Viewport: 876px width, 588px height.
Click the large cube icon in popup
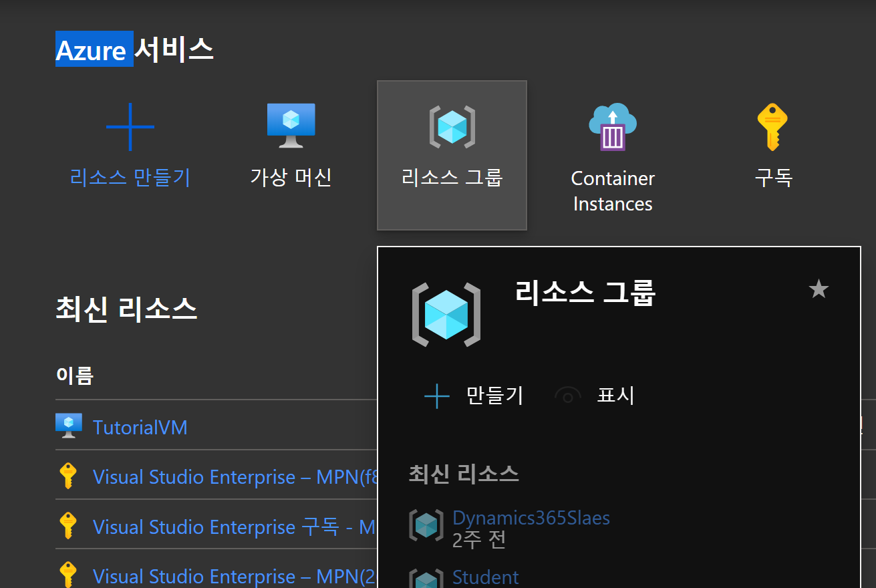(x=446, y=315)
